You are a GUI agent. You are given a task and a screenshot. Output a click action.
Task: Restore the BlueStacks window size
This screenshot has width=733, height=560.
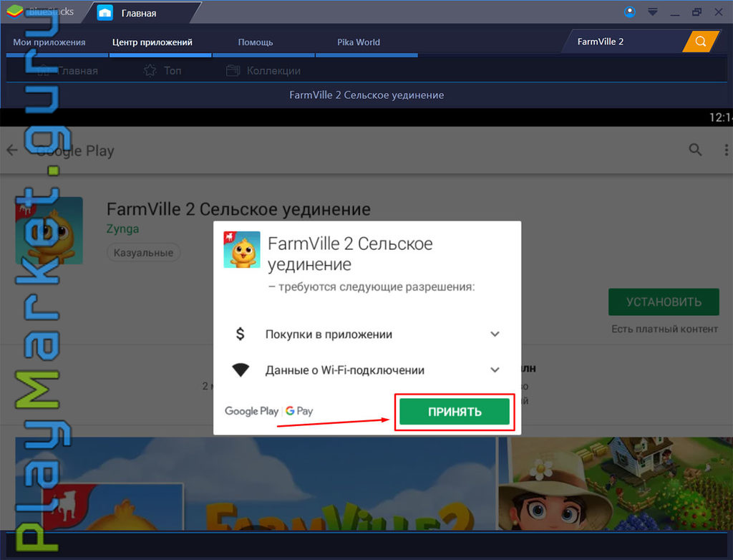696,11
